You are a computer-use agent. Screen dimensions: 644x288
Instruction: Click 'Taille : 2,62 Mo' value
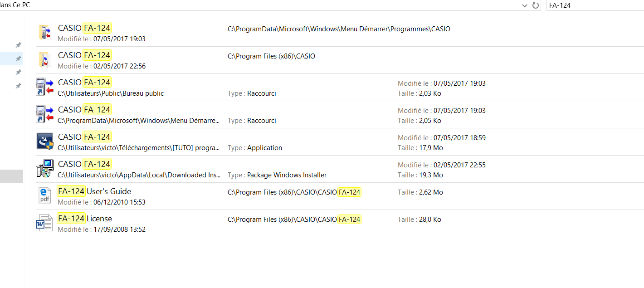(x=420, y=192)
